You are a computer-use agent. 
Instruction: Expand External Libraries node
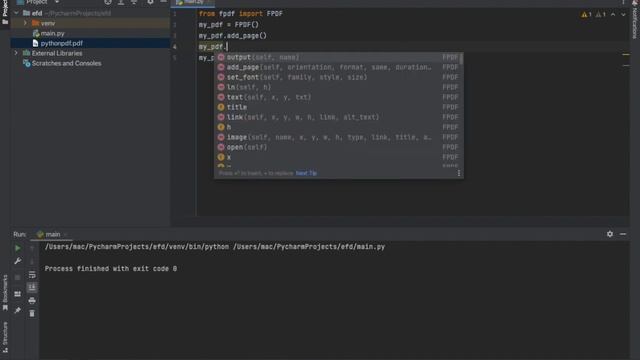(16, 53)
